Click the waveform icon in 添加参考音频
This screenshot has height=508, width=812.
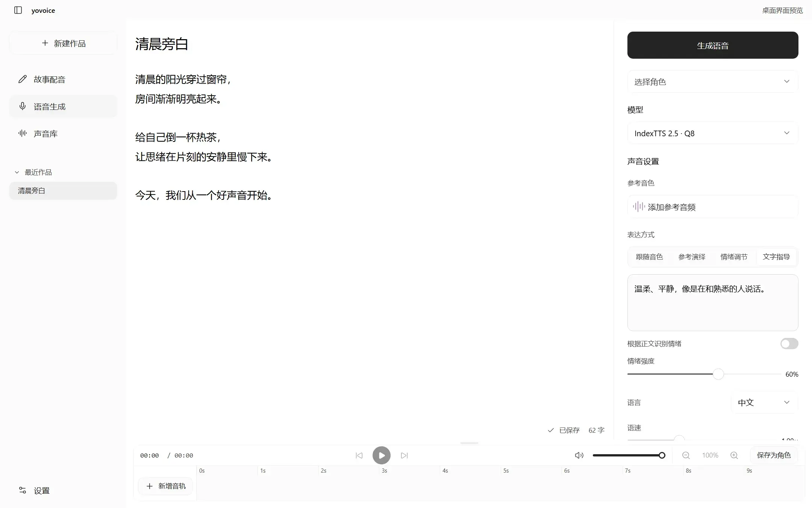coord(639,207)
